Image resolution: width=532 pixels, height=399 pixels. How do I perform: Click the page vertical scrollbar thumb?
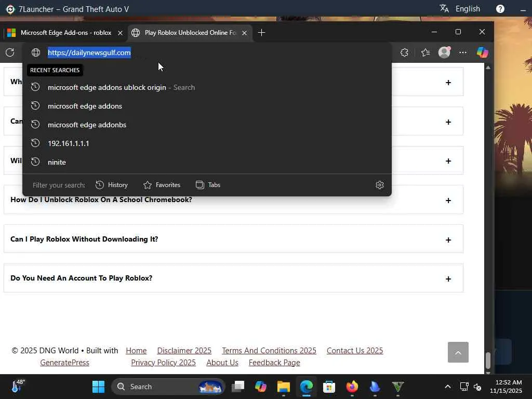pos(488,361)
